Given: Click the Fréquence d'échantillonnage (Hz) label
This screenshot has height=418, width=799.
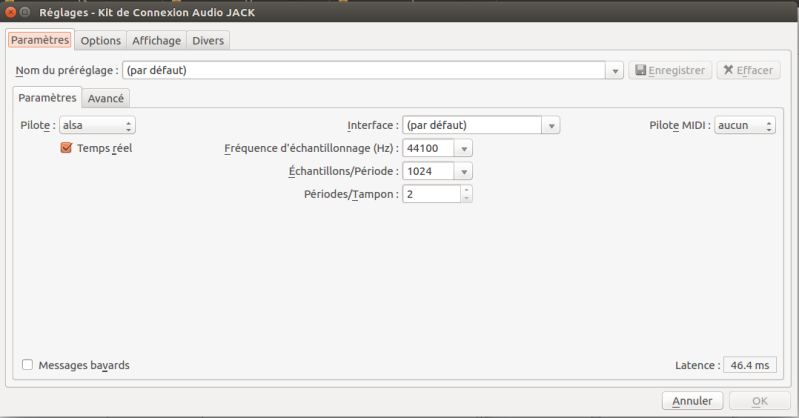Looking at the screenshot, I should tap(310, 148).
